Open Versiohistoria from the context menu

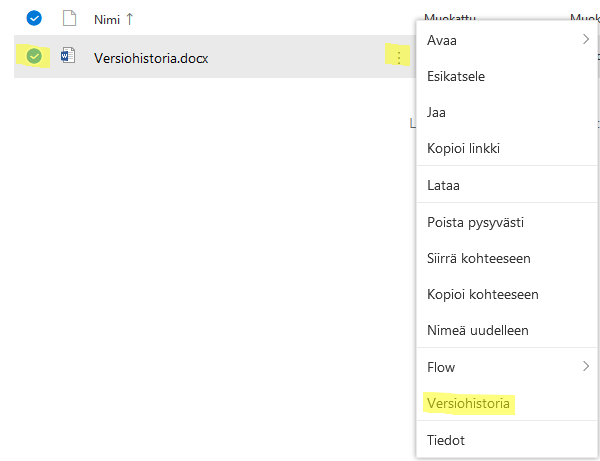tap(468, 404)
